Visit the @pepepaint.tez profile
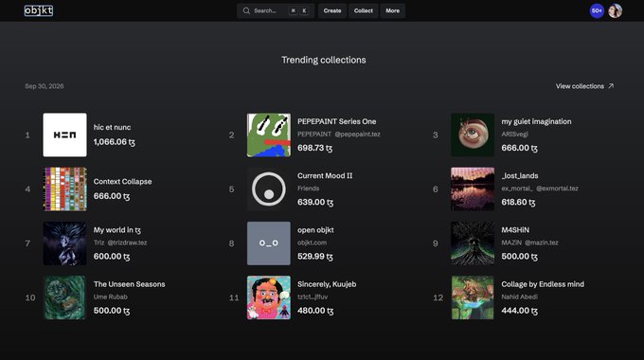The image size is (644, 360). click(x=357, y=135)
